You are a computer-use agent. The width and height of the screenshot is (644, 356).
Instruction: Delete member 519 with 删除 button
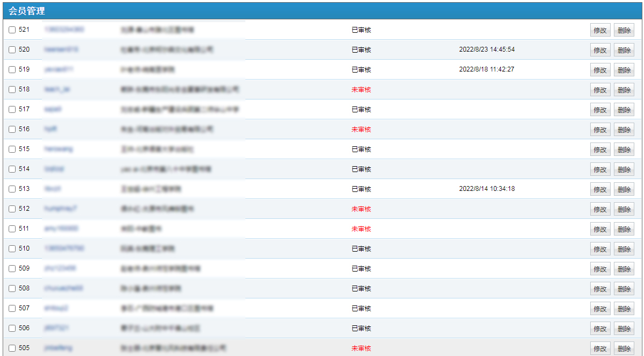click(624, 70)
